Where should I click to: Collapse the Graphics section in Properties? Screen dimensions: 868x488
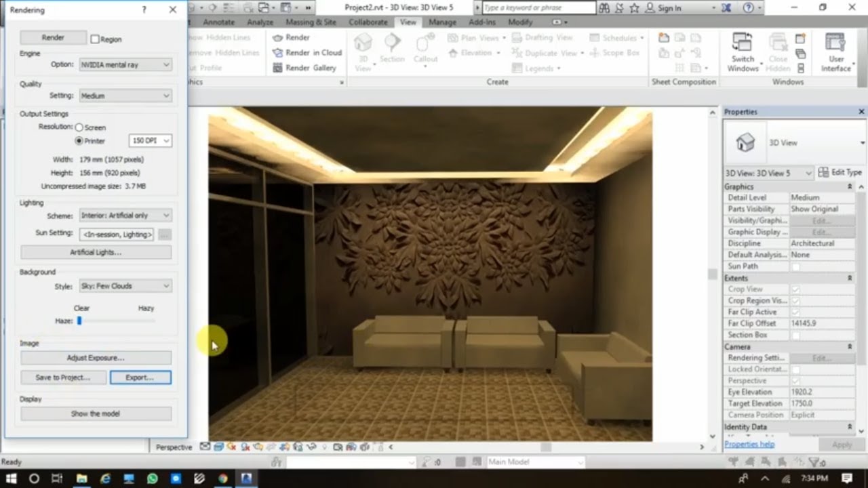pos(850,186)
